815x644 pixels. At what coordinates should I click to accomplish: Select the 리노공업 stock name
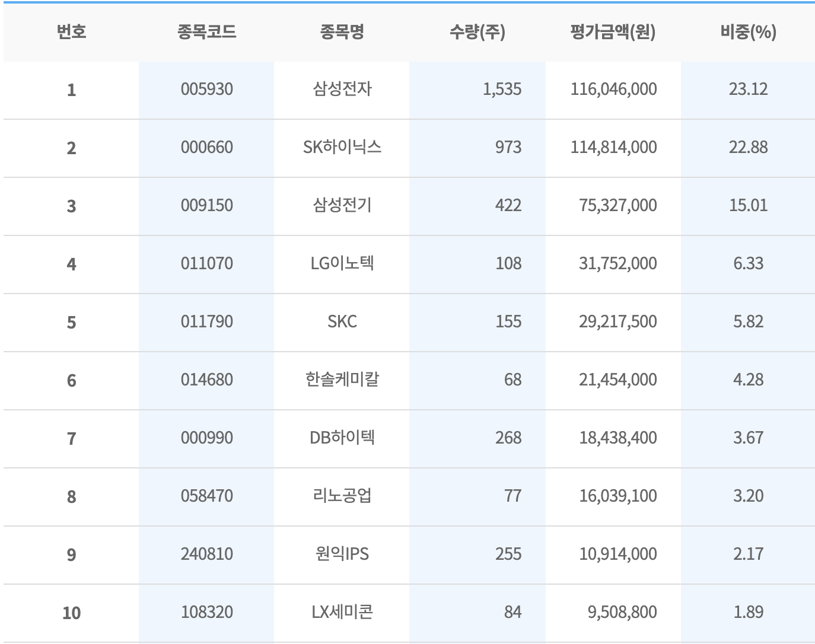[x=342, y=496]
